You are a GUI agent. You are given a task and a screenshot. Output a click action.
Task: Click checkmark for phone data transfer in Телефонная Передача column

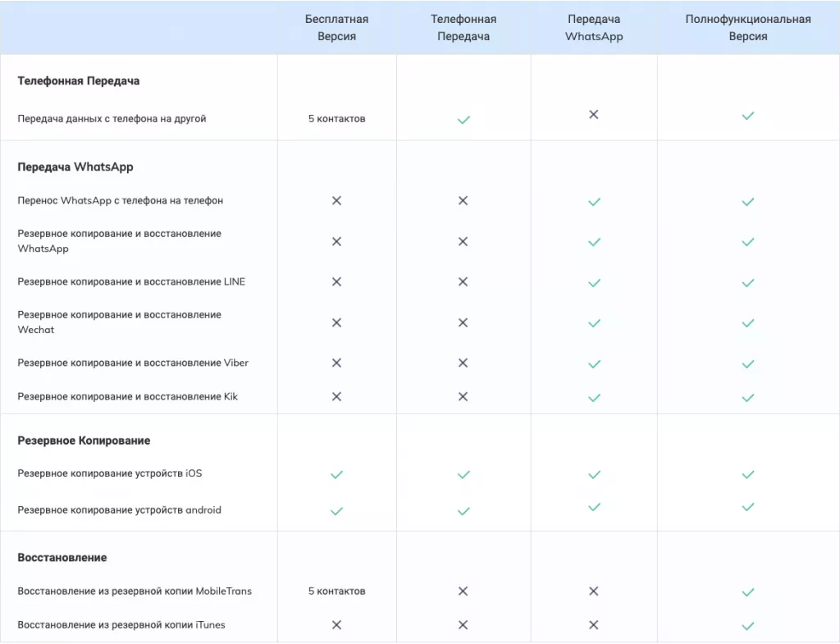463,120
